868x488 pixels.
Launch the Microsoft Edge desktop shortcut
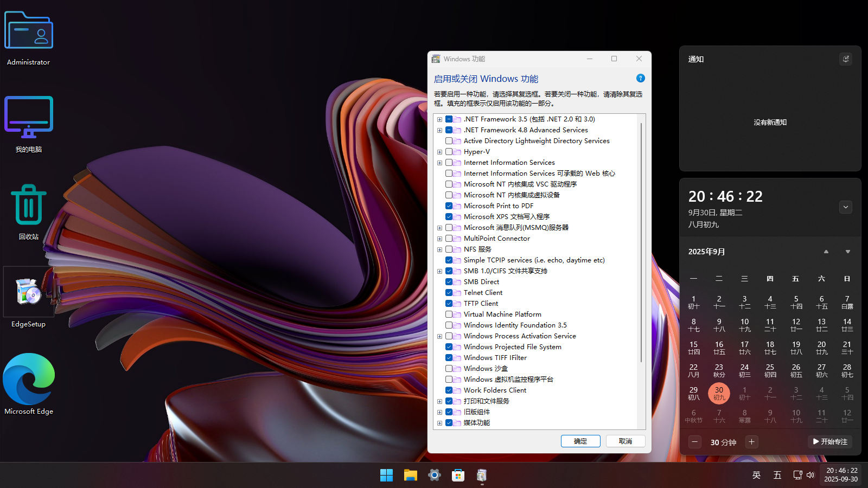pos(28,384)
